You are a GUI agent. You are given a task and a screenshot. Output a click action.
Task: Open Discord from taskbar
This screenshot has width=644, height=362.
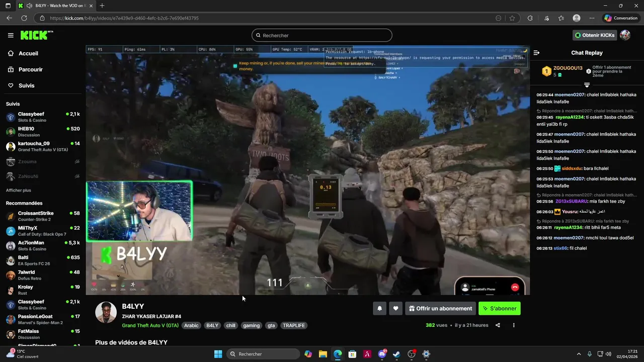tap(382, 354)
